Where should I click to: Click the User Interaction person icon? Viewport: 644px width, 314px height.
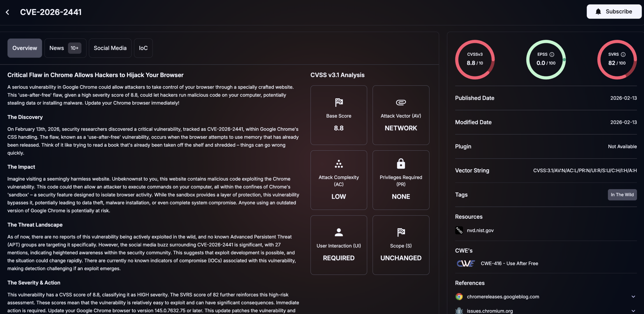coord(339,232)
